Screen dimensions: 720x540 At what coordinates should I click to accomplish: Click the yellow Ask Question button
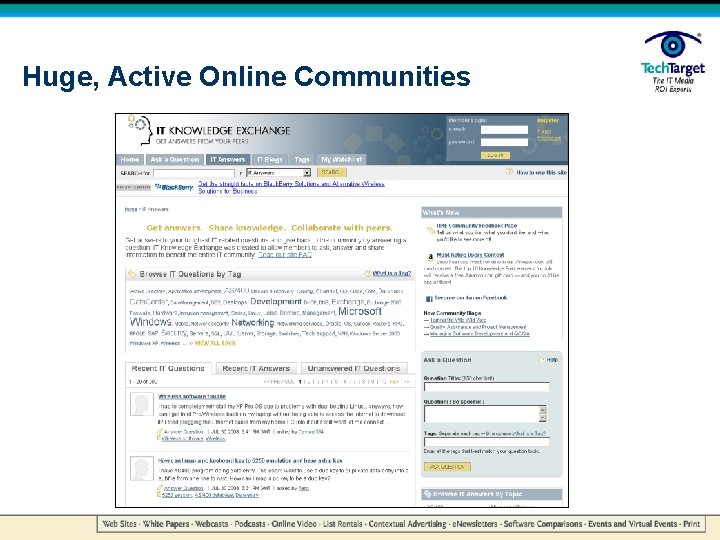click(x=447, y=467)
